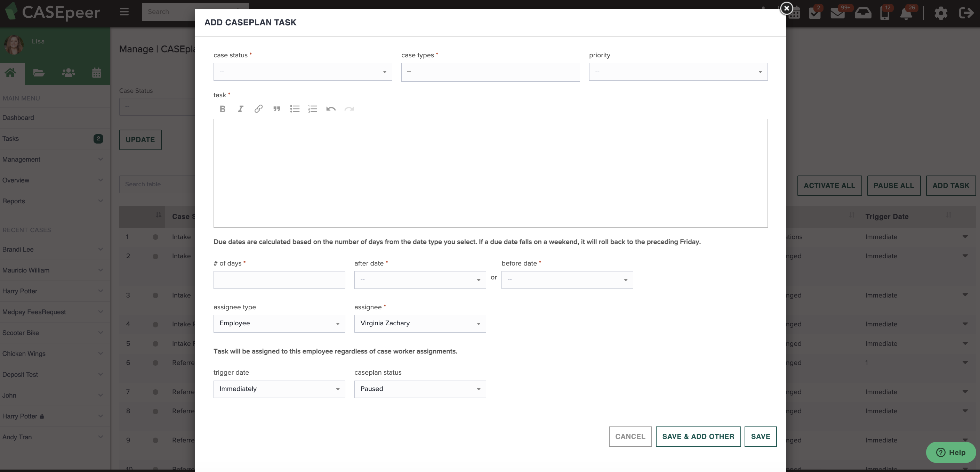The image size is (980, 472).
Task: Open the mail icon showing 99+ messages
Action: [838, 13]
